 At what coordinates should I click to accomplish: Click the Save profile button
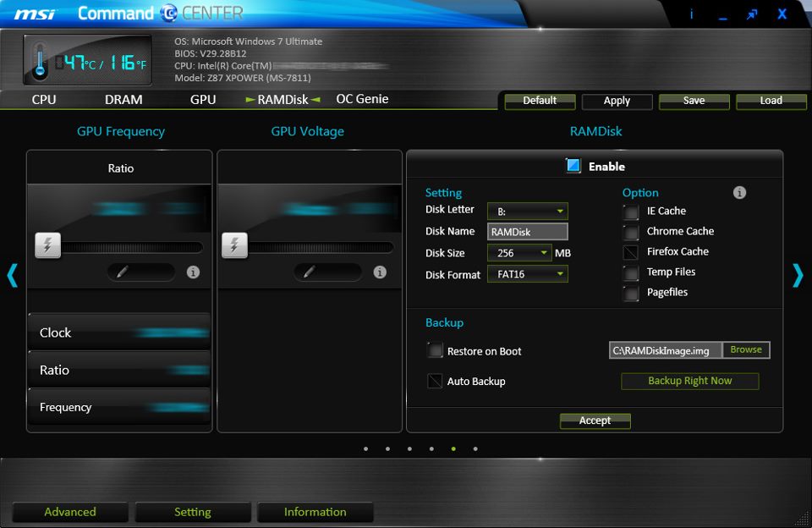(694, 101)
